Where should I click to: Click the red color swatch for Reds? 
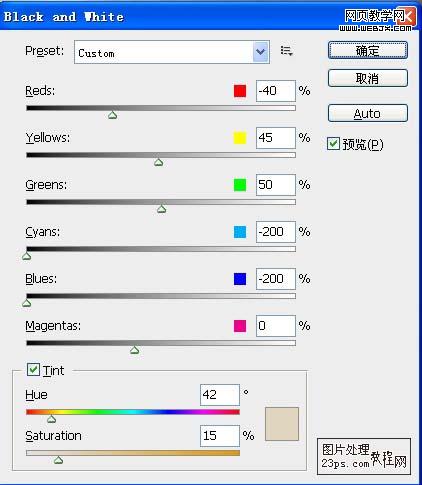point(240,91)
